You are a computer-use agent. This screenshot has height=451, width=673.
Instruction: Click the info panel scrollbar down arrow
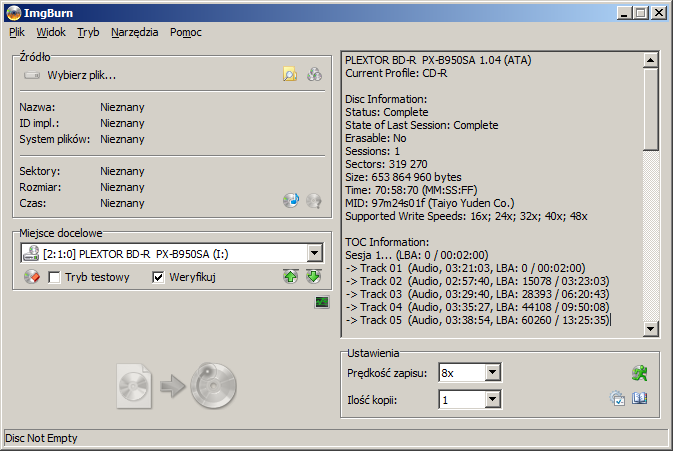coord(651,329)
